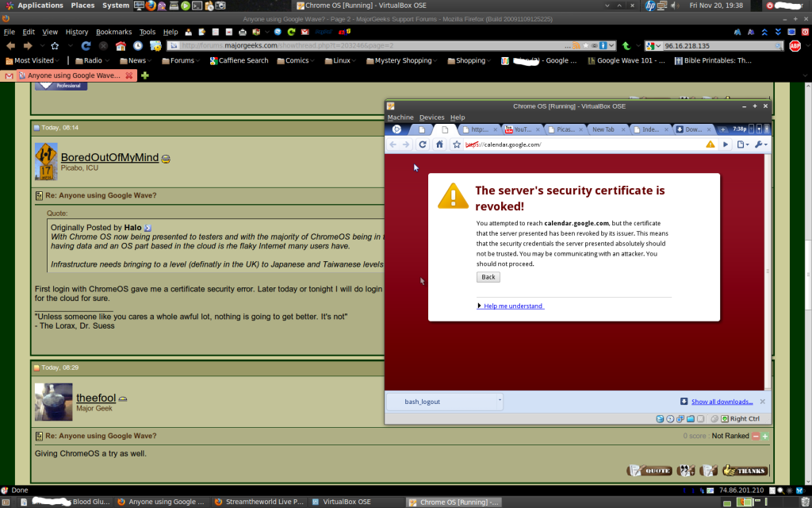Click the THANKS button on theefool's post

(745, 471)
